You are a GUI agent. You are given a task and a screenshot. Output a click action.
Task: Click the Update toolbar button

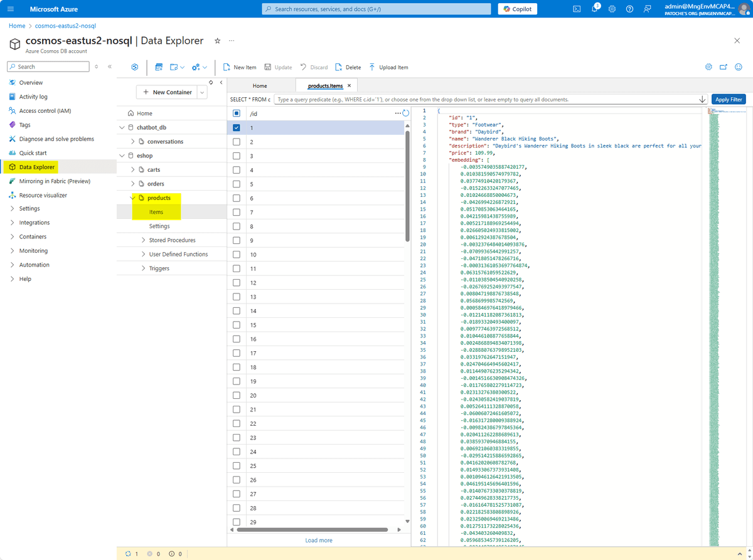[278, 67]
